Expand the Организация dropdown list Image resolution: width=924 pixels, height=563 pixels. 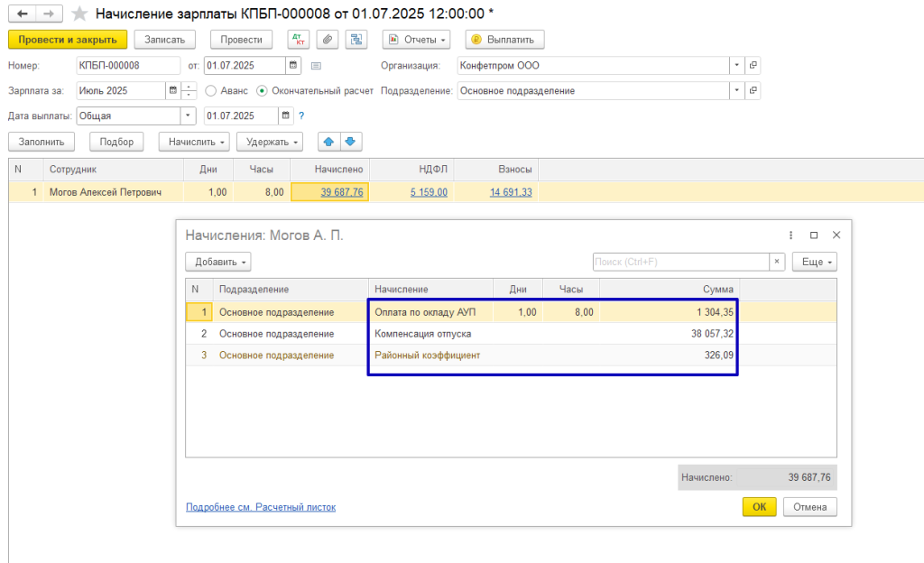tap(736, 66)
